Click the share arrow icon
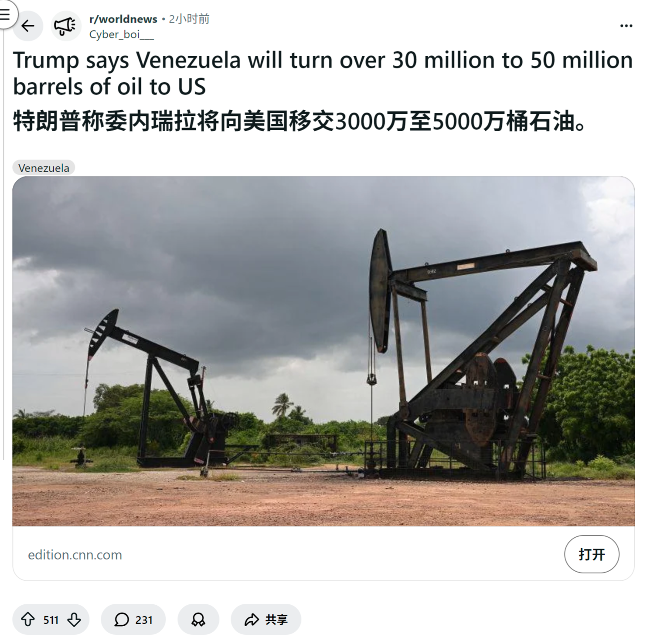Viewport: 650px width, 644px height. 252,619
